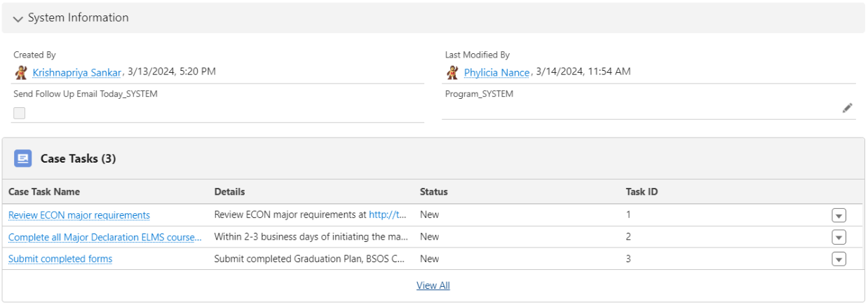Collapse the System Information section chevron
Viewport: 868px width, 305px height.
point(18,18)
